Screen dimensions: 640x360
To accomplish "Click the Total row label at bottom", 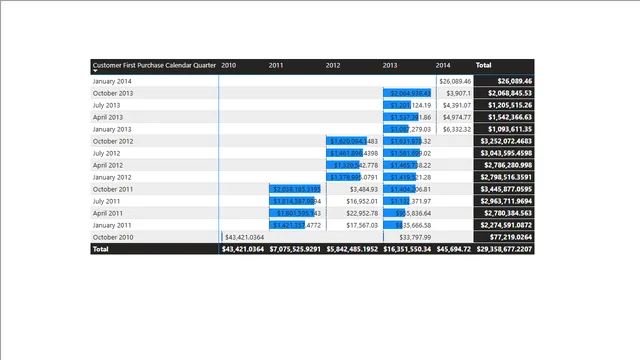I will click(x=101, y=249).
